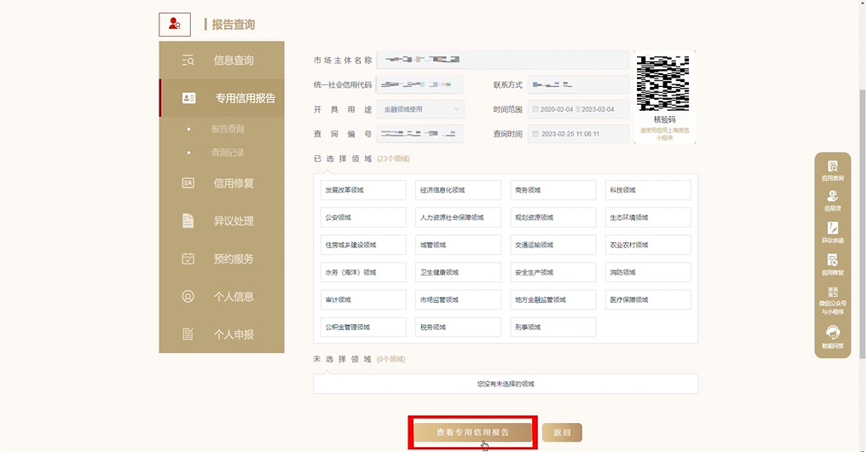868x452 pixels.
Task: Expand the 专用信用报告 sidebar section
Action: [222, 98]
